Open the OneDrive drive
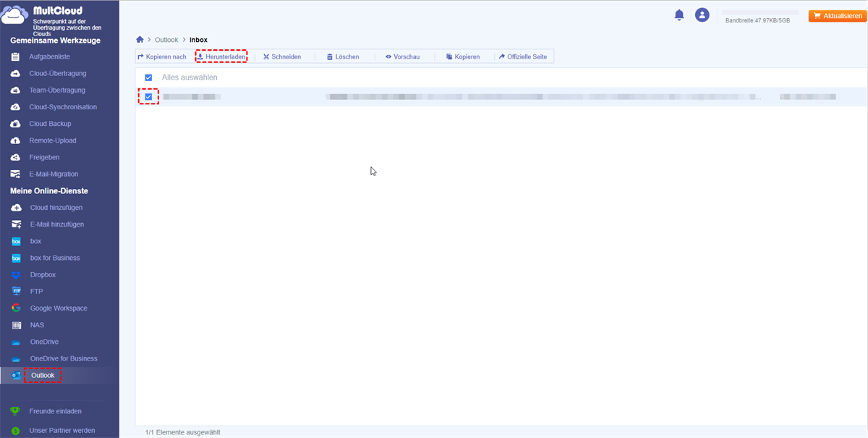Screen dimensions: 868x438 [x=44, y=342]
